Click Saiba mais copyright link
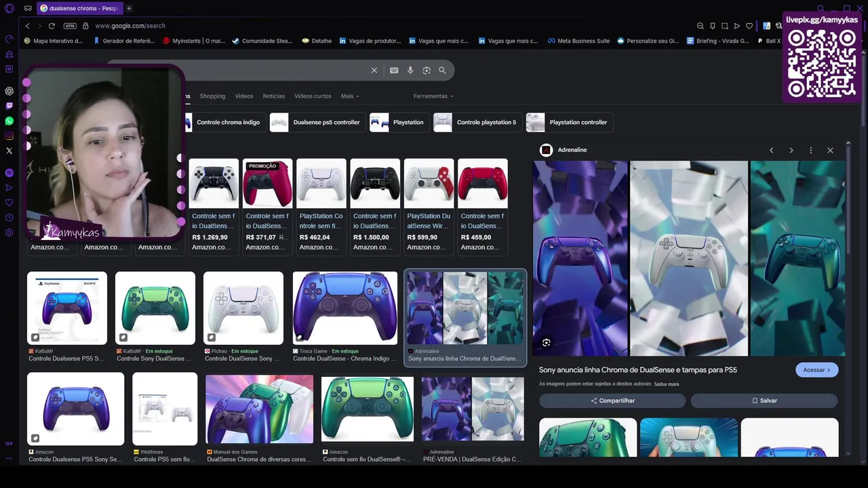The width and height of the screenshot is (868, 488). click(667, 384)
